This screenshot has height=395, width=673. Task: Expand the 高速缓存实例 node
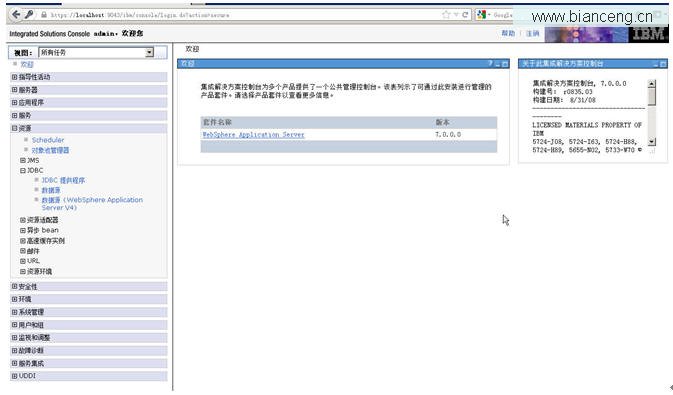(23, 241)
